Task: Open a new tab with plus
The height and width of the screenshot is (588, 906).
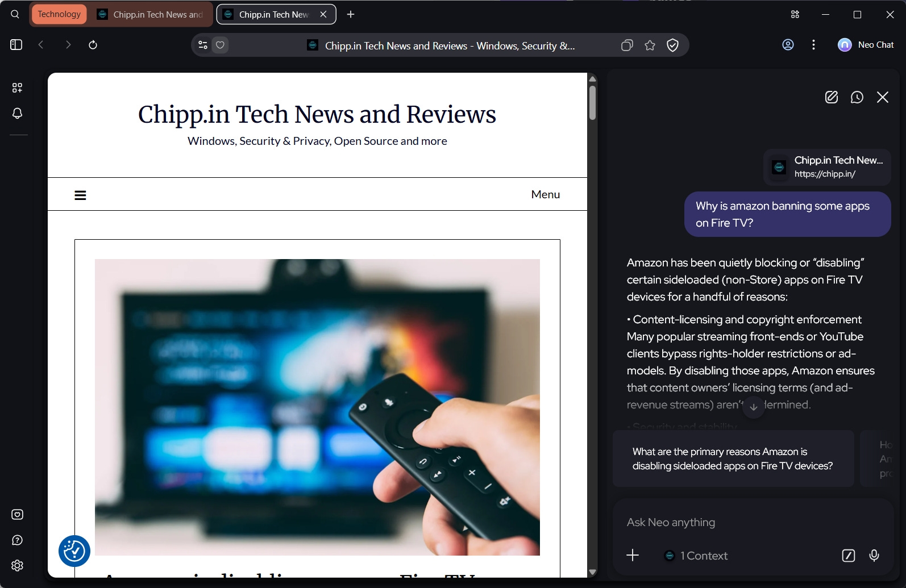Action: 351,14
